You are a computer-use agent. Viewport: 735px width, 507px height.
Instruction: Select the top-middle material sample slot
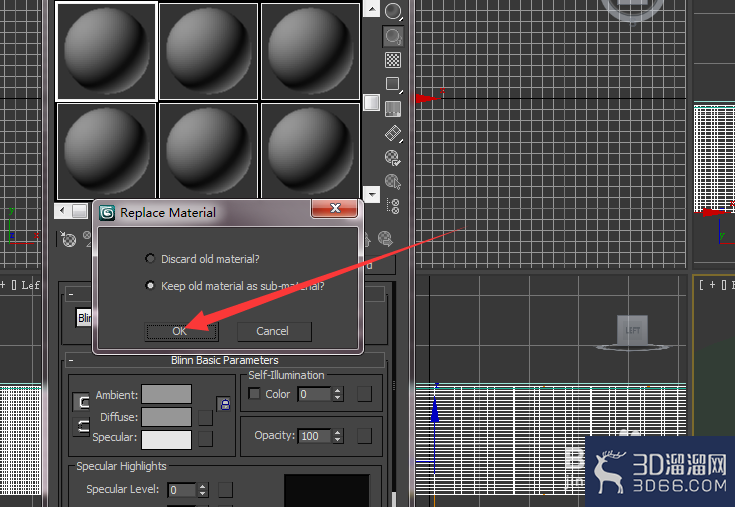tap(208, 51)
